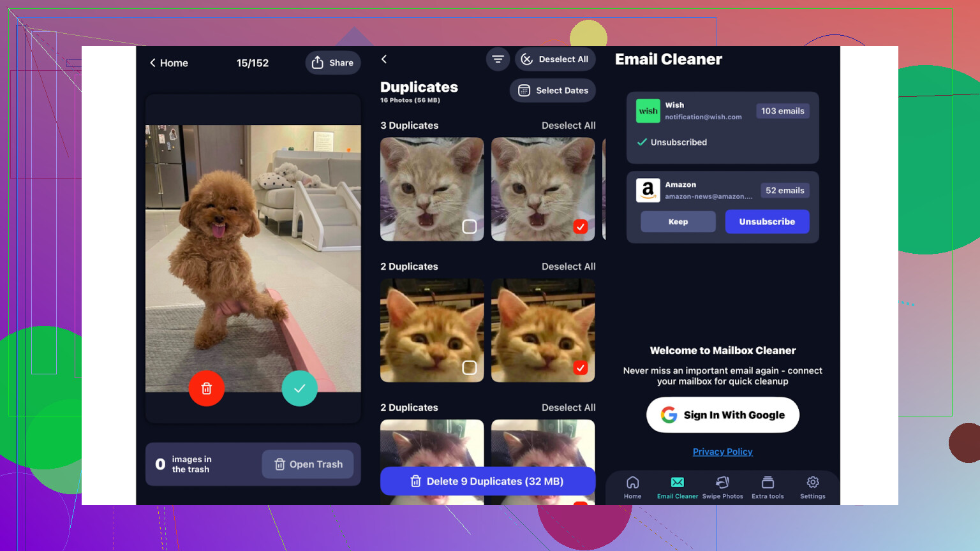Screen dimensions: 980x551
Task: Deselect All for last 2 Duplicates group
Action: tap(568, 408)
